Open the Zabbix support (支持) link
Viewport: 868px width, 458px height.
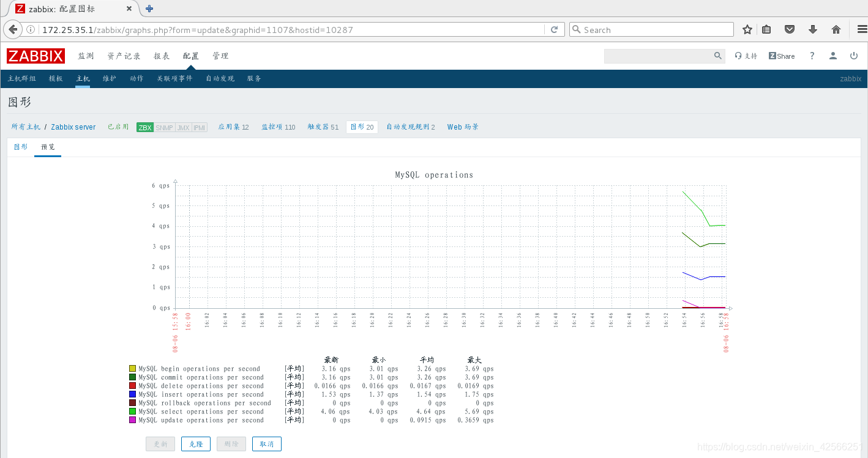[x=746, y=56]
